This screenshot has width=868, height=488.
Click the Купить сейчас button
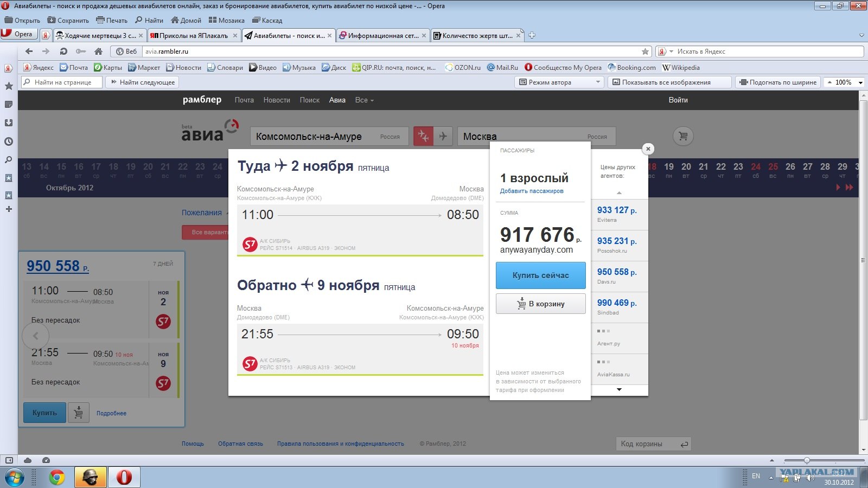tap(541, 275)
